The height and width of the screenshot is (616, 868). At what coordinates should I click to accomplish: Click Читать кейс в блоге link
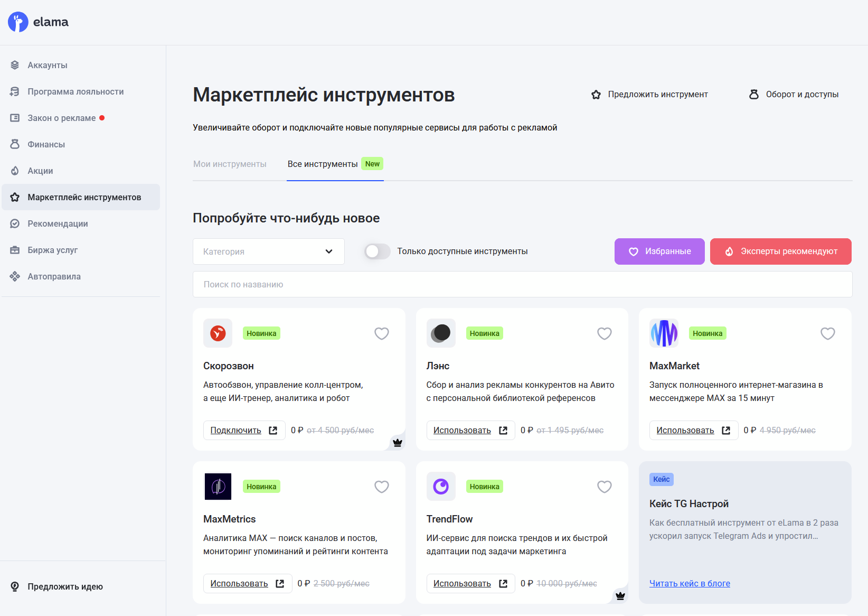coord(690,583)
